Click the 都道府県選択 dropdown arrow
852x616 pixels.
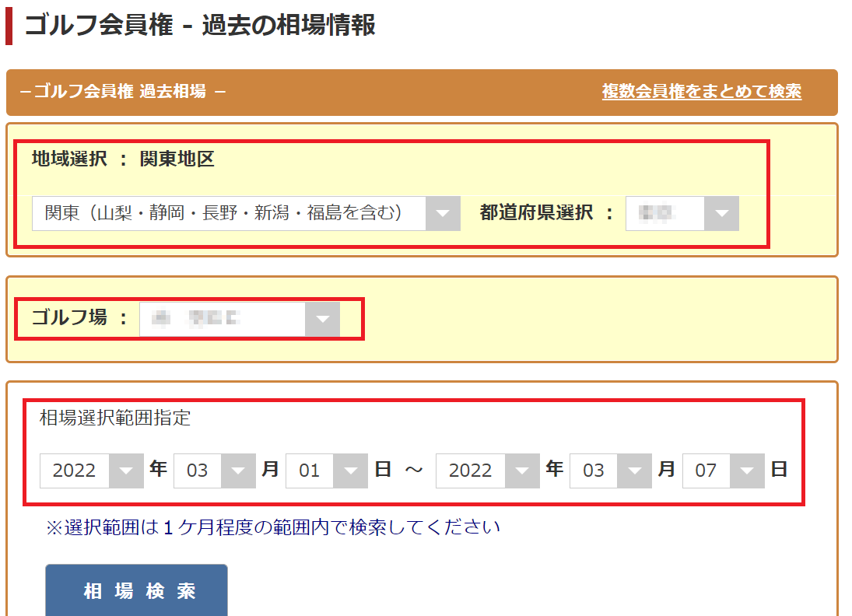[723, 213]
